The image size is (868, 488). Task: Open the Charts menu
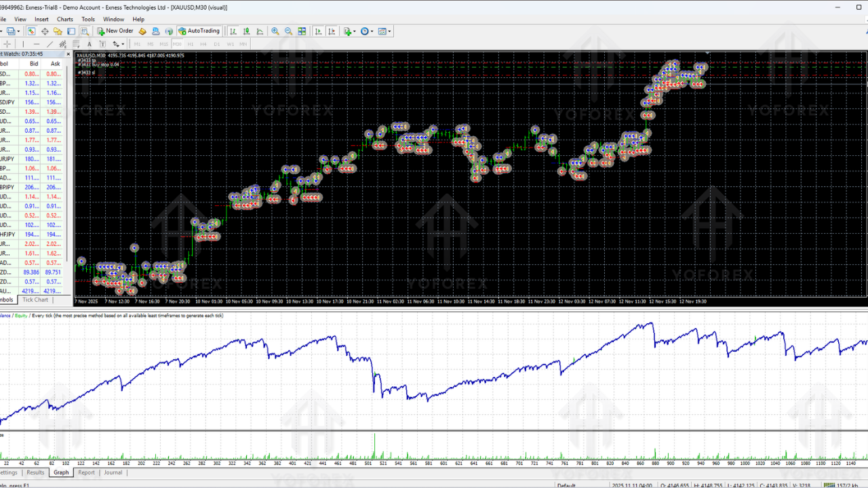[65, 19]
